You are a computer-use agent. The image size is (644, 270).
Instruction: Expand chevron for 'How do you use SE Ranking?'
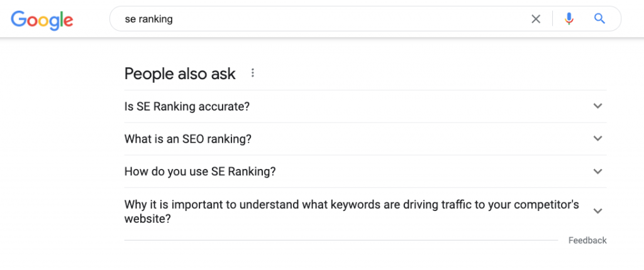598,171
